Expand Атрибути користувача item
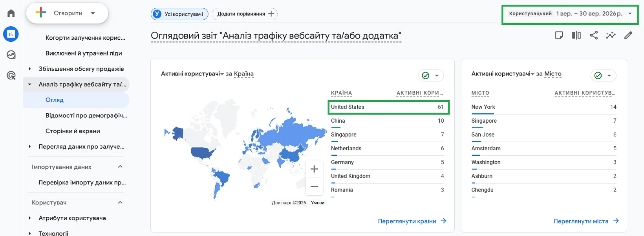Screen dimensions: 644x236 [30, 218]
